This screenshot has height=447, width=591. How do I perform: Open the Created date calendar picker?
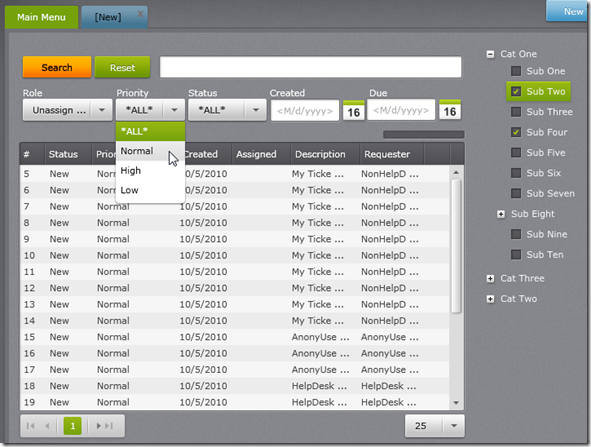[354, 110]
